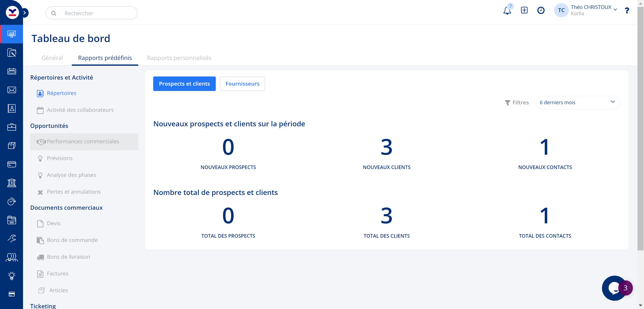Image resolution: width=644 pixels, height=309 pixels.
Task: Open the bank building sidebar icon
Action: [x=11, y=183]
